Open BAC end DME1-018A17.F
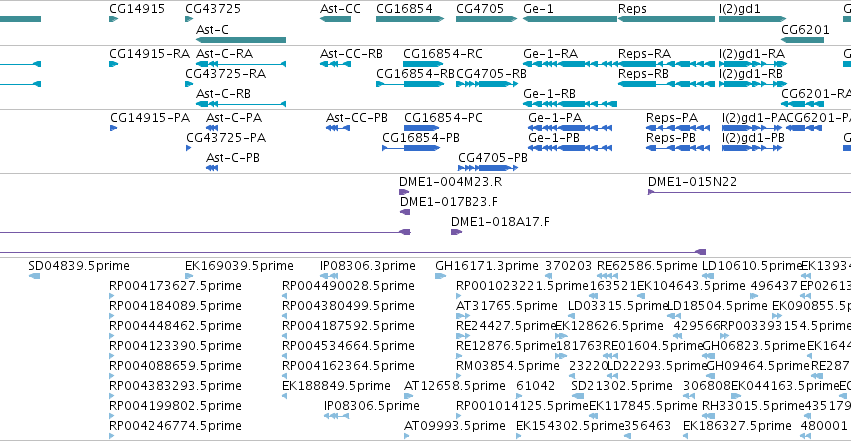The width and height of the screenshot is (851, 441). coord(500,222)
